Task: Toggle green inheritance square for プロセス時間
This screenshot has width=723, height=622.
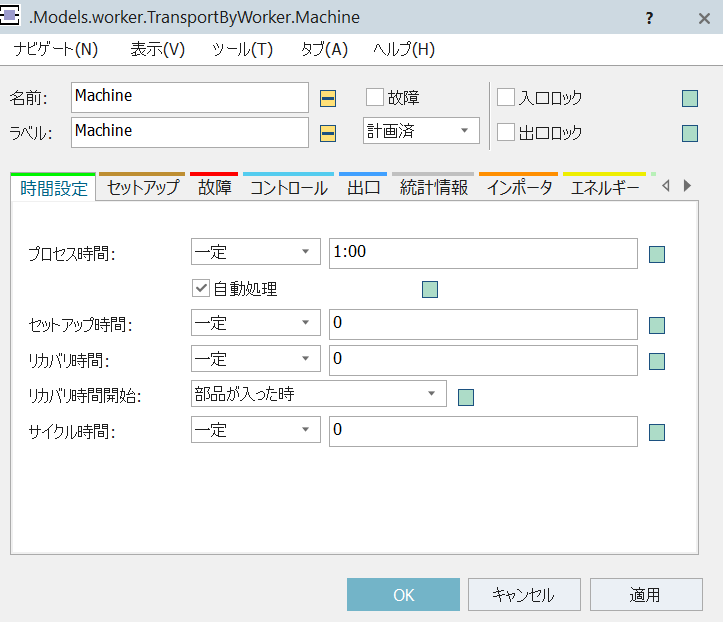Action: pos(657,254)
